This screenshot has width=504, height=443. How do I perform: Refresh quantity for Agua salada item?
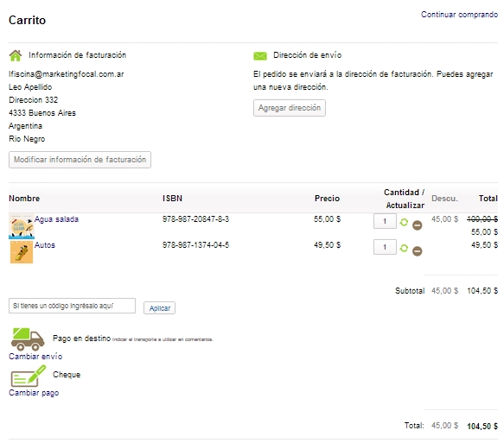(404, 222)
